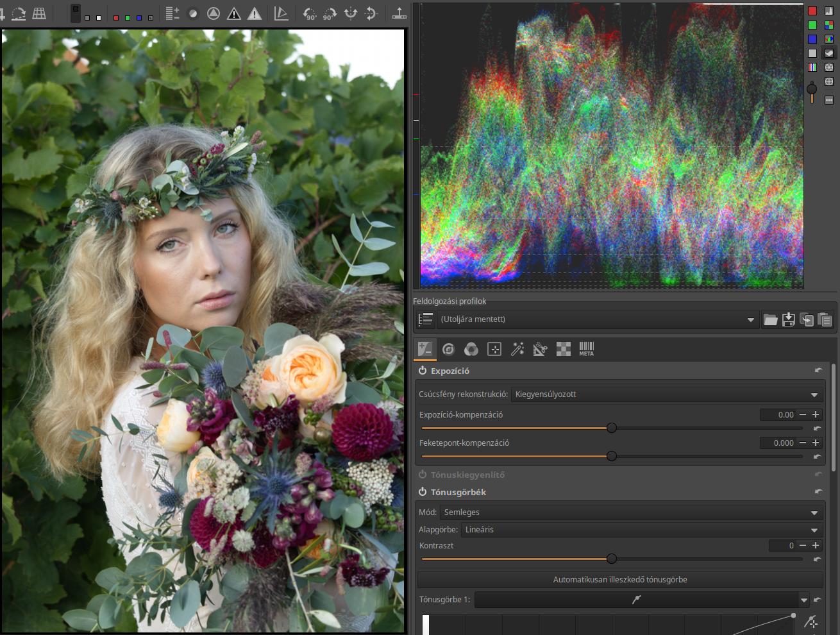Click the Kontraszt slider handle
This screenshot has width=840, height=635.
(612, 559)
